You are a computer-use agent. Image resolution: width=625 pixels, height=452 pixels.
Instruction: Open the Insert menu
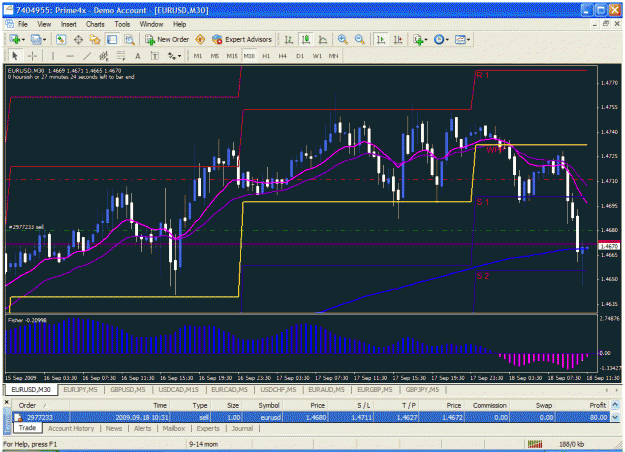69,24
